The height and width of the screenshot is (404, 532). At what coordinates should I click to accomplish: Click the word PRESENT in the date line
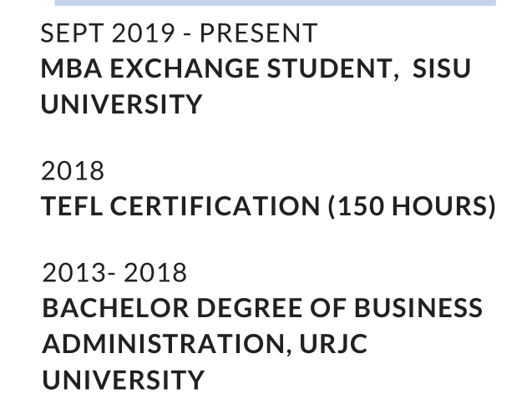[258, 33]
